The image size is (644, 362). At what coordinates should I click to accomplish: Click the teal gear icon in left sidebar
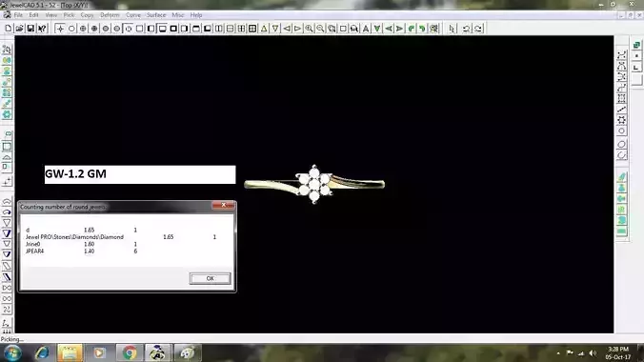tap(7, 114)
